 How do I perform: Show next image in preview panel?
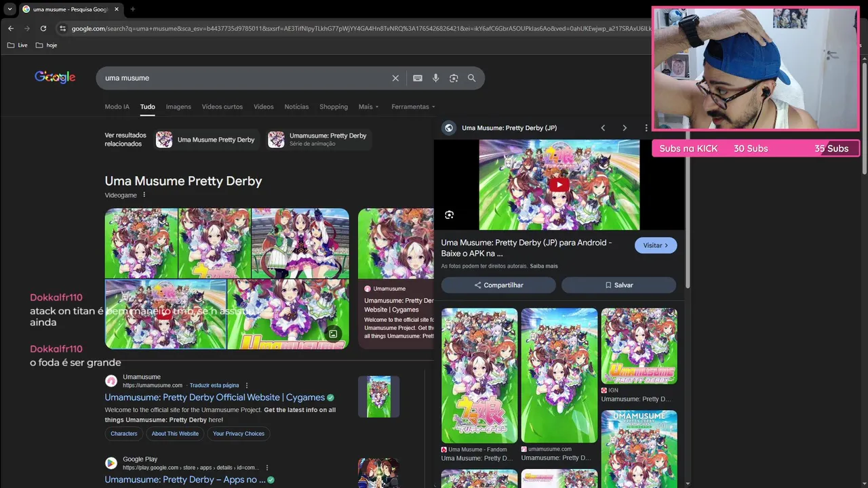point(625,127)
